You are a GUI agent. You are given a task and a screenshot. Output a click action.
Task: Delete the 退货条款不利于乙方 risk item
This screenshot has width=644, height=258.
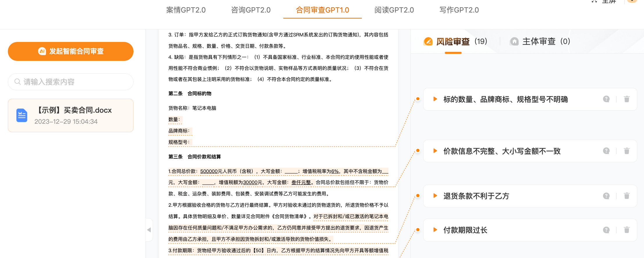tap(627, 196)
